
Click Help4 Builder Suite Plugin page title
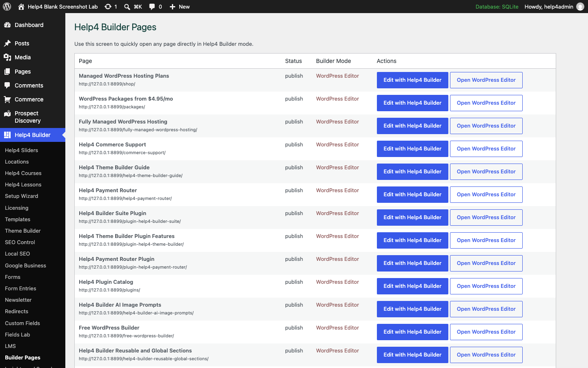112,213
